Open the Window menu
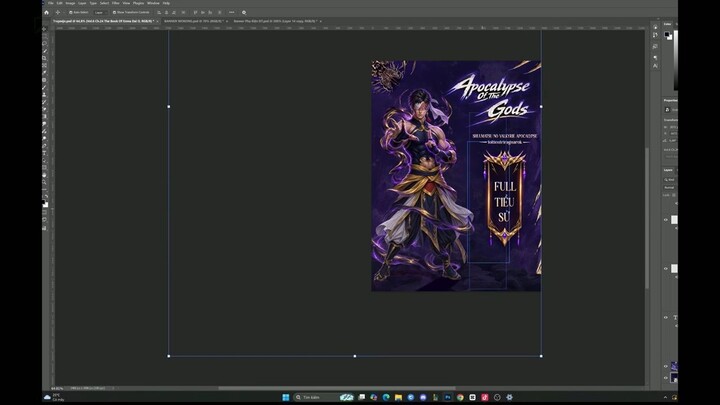Image resolution: width=720 pixels, height=405 pixels. tap(153, 3)
